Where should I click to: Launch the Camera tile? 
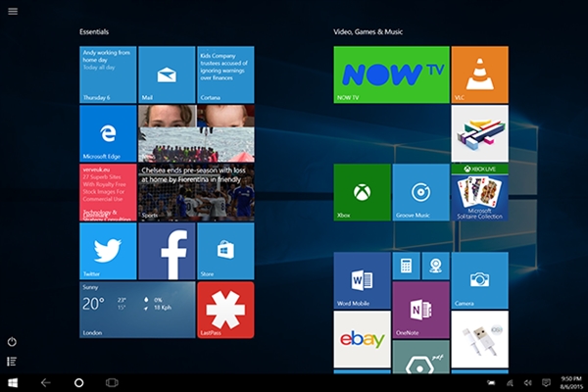click(479, 280)
